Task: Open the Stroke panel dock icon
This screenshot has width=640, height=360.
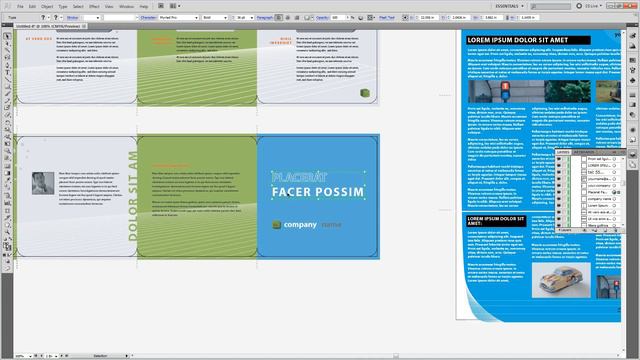Action: (632, 95)
